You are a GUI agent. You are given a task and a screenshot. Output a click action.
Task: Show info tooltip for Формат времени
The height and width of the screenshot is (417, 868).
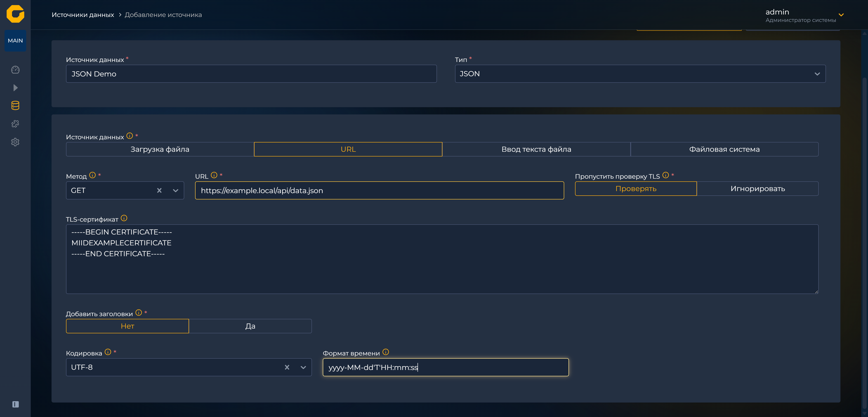point(386,352)
